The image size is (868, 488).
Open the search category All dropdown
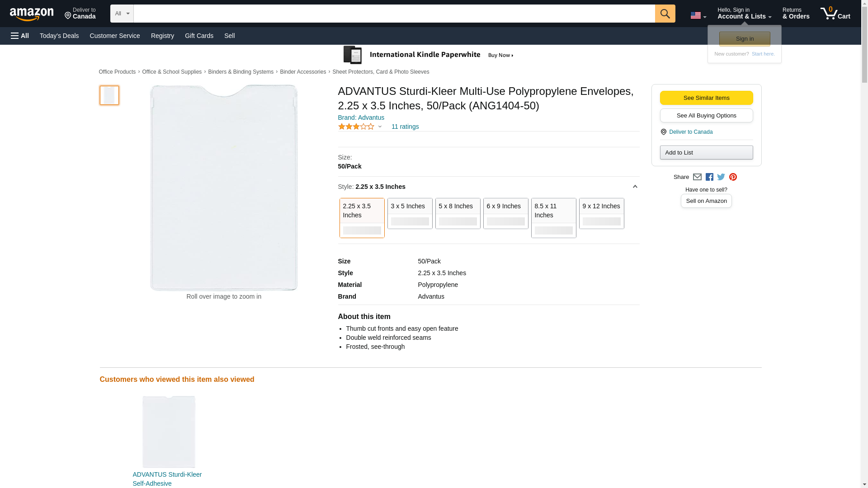tap(122, 14)
